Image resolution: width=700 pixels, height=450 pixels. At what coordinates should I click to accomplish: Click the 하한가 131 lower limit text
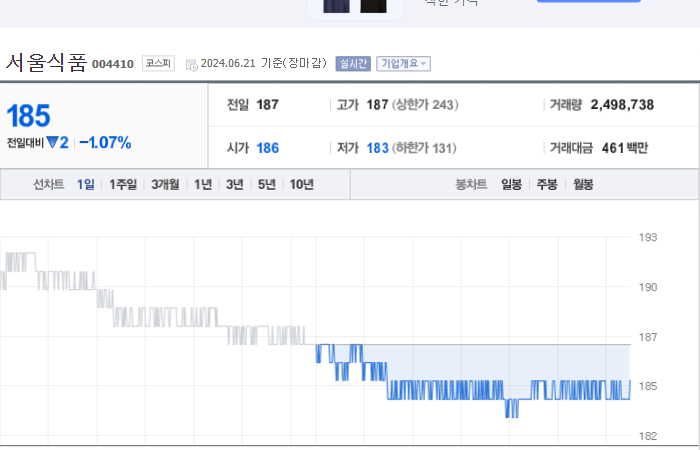click(x=424, y=148)
